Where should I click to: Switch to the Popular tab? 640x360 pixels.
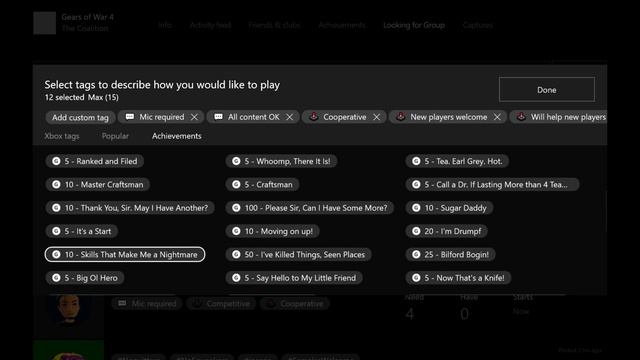pyautogui.click(x=115, y=136)
